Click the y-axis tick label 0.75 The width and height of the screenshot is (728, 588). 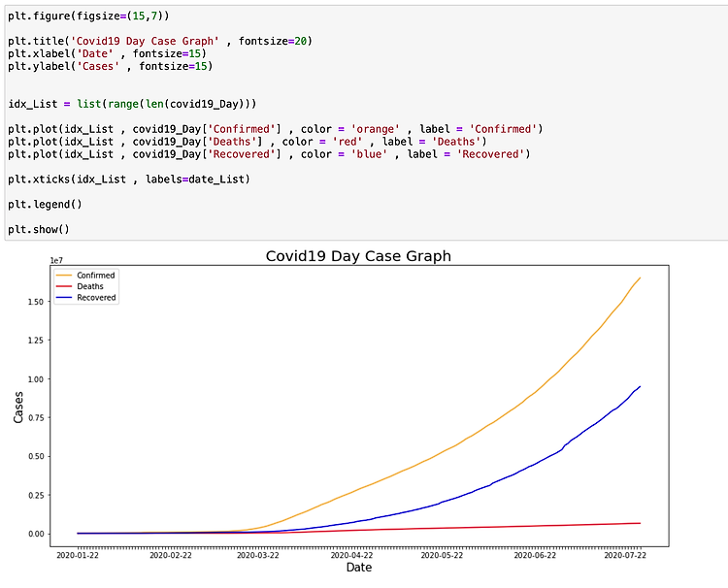click(x=36, y=417)
